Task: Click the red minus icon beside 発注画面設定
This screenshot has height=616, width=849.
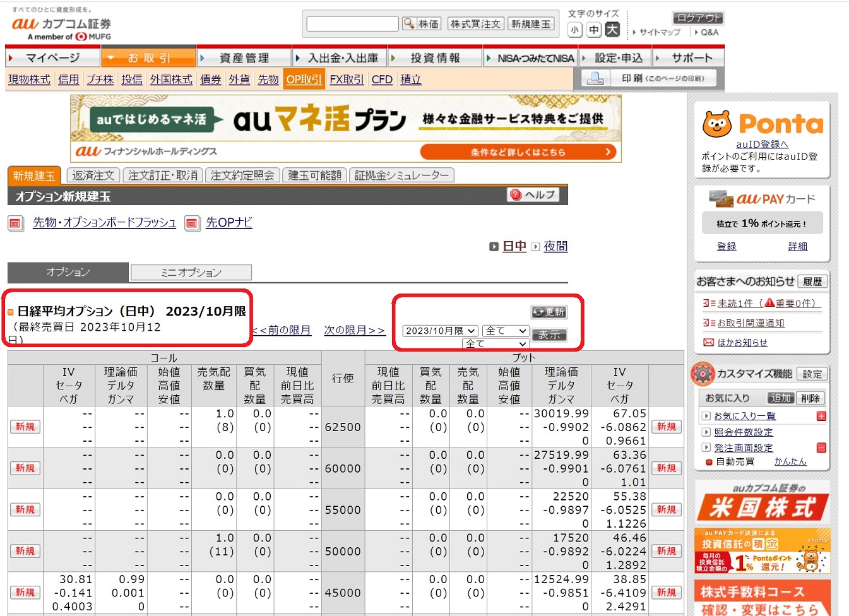Action: coord(821,447)
